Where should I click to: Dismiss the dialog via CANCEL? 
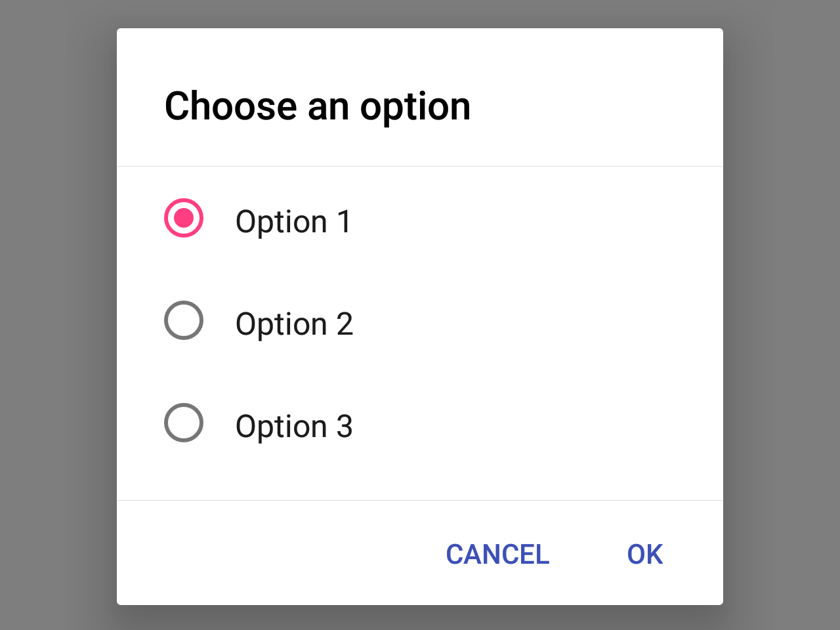click(x=497, y=554)
